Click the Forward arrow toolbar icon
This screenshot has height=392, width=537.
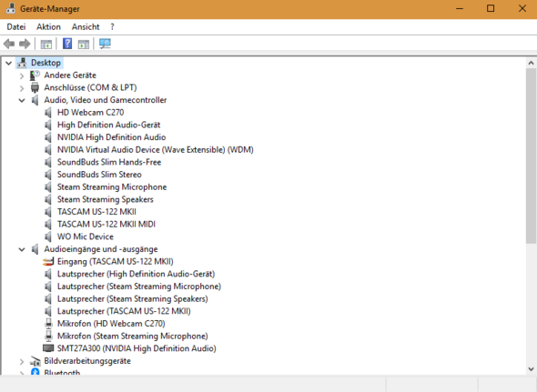click(25, 44)
